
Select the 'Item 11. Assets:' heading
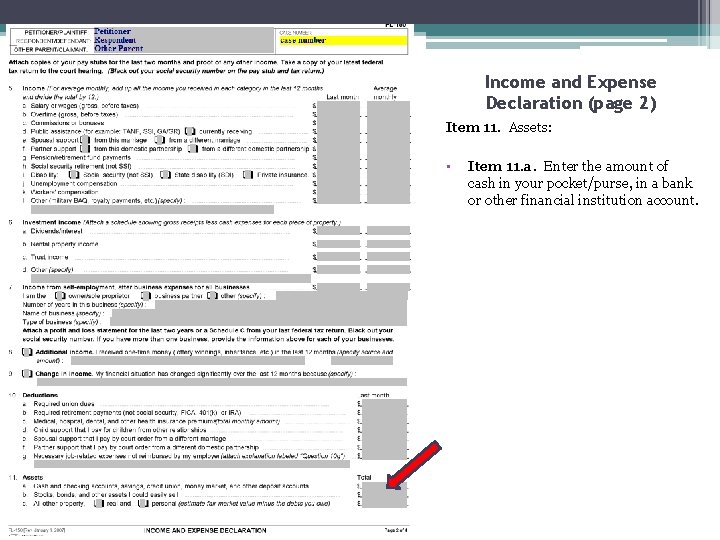(x=499, y=127)
